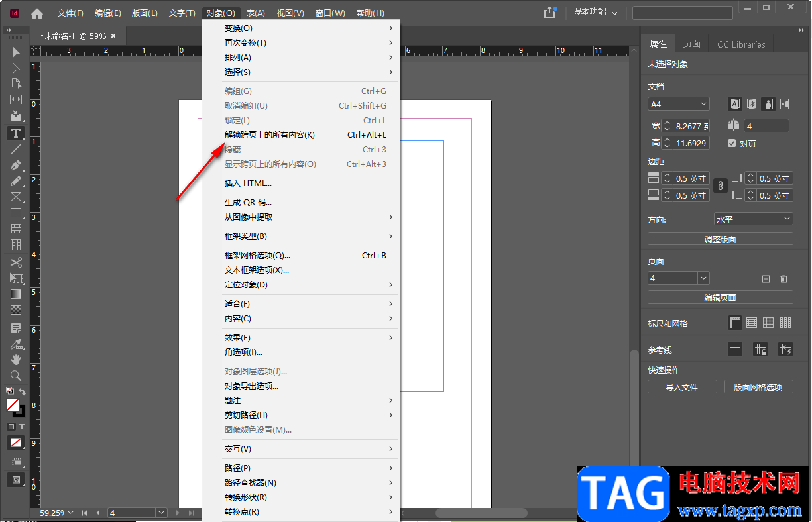
Task: Select the Gap tool
Action: 16,99
